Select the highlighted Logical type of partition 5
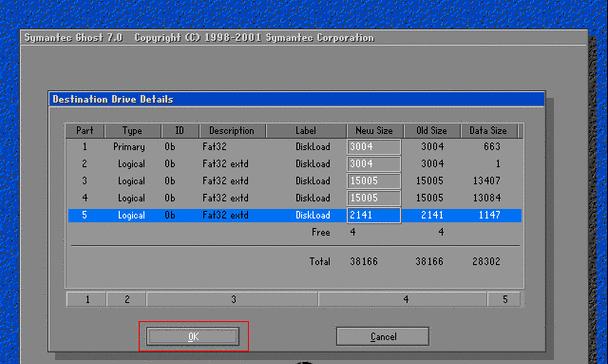Screen dimensions: 608x364 [131, 215]
